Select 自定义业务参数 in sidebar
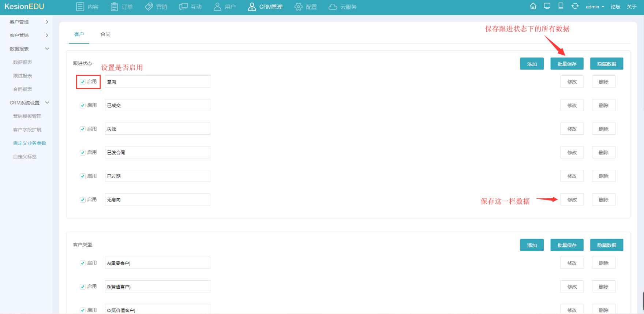Screen dimensions: 644x314 tap(30, 143)
